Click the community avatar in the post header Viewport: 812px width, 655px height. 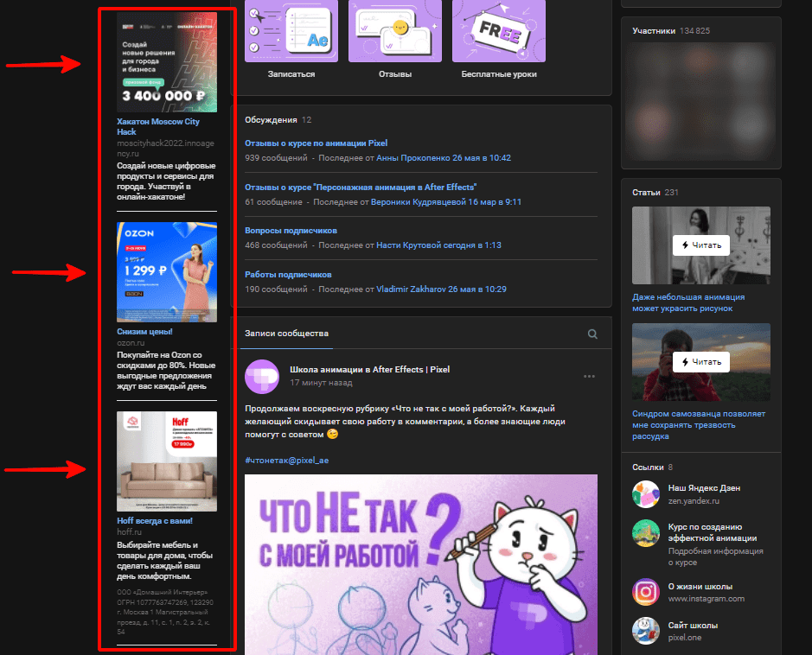tap(261, 376)
